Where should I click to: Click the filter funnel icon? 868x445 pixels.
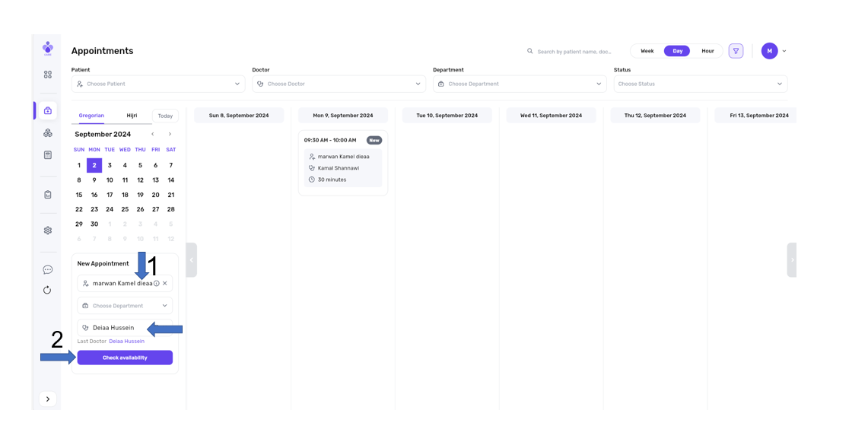pos(736,51)
